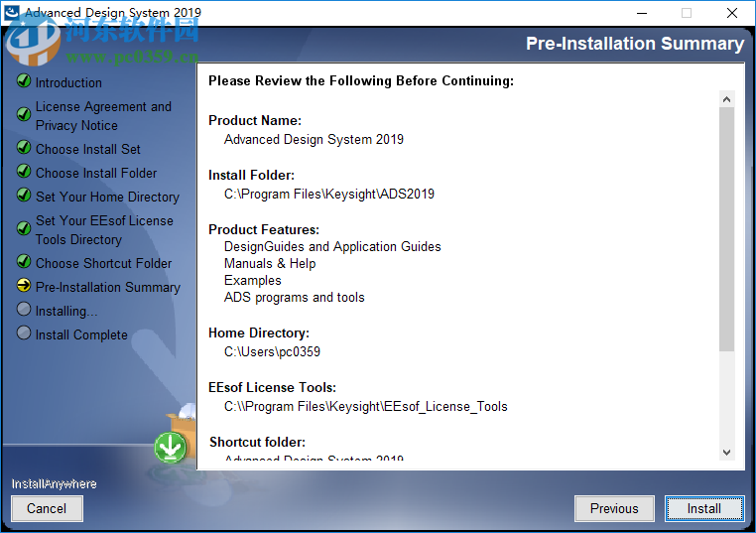Click the InstallAnywhere label
The height and width of the screenshot is (533, 756).
pyautogui.click(x=54, y=483)
